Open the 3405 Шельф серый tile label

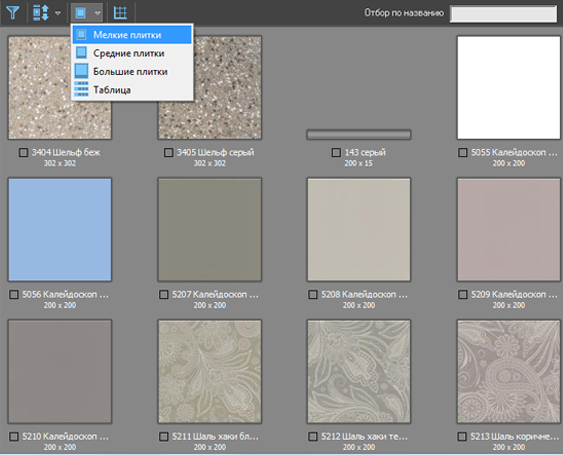215,152
